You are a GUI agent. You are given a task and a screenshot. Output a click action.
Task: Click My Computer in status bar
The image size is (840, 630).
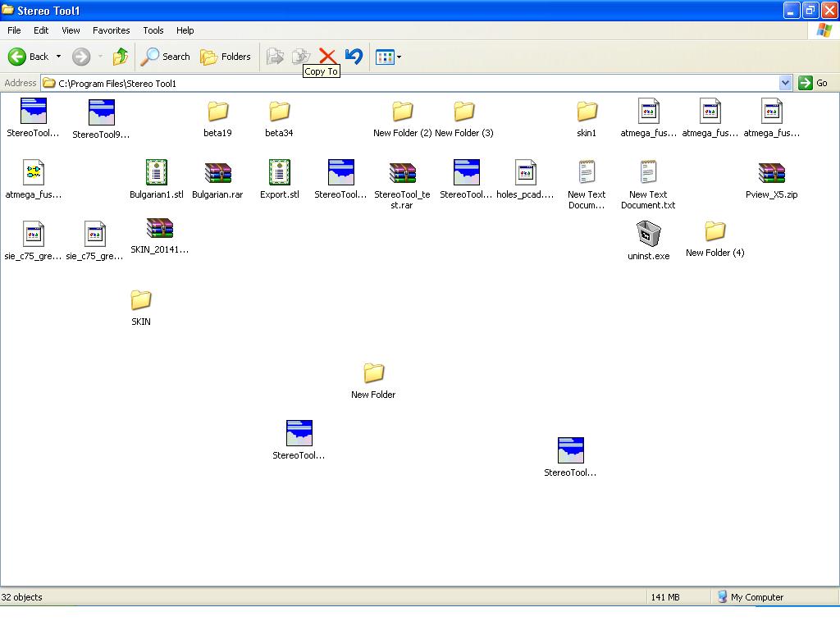tap(750, 597)
